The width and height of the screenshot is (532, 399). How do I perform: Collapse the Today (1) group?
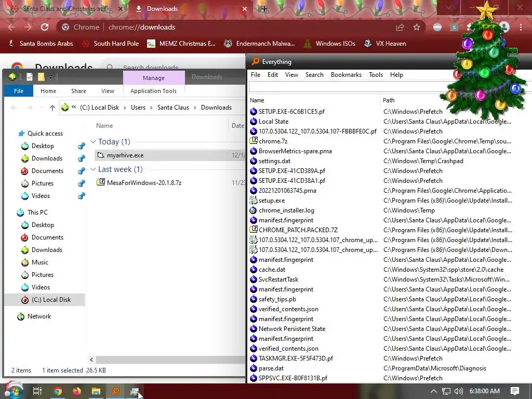pos(94,141)
